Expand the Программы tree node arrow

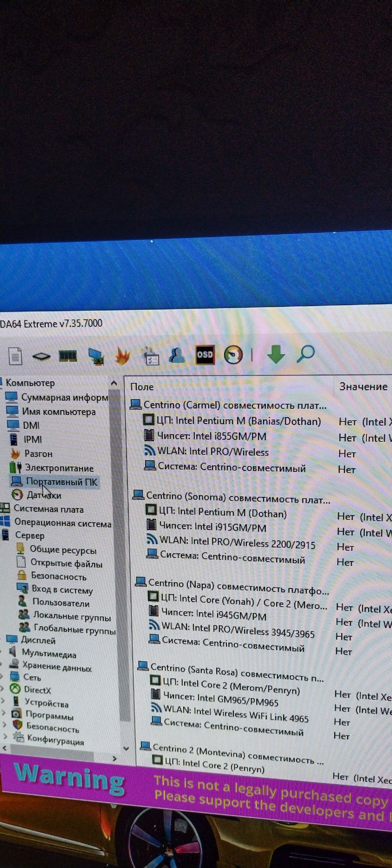click(x=4, y=713)
